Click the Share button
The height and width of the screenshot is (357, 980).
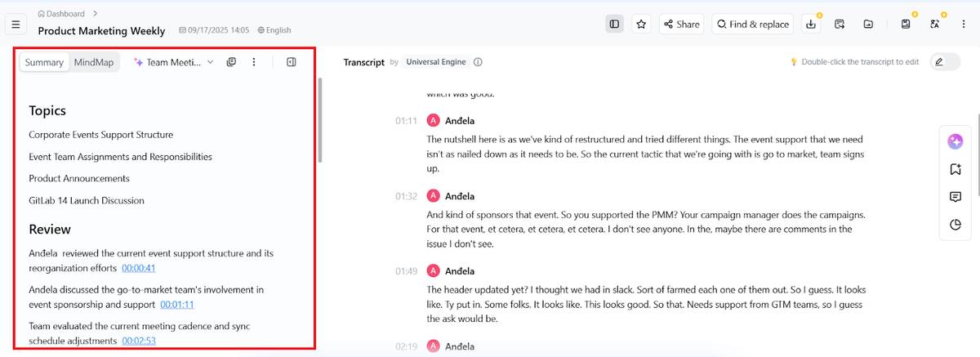(x=680, y=25)
